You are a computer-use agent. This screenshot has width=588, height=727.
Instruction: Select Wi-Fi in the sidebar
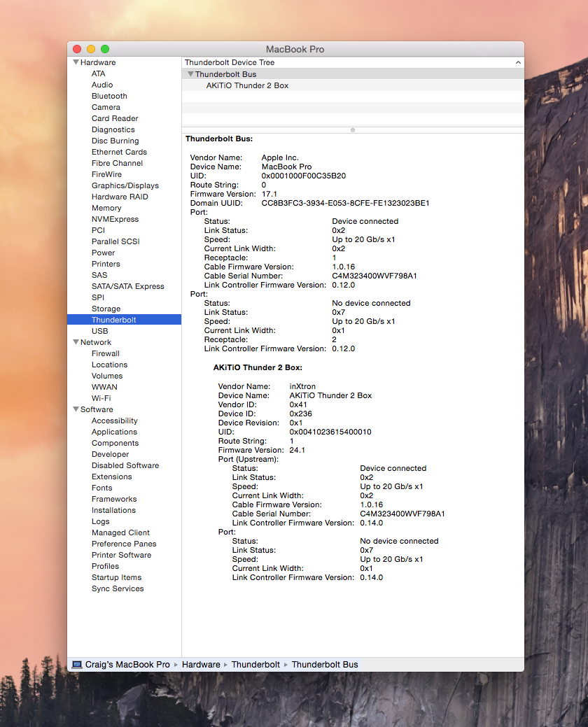(101, 398)
